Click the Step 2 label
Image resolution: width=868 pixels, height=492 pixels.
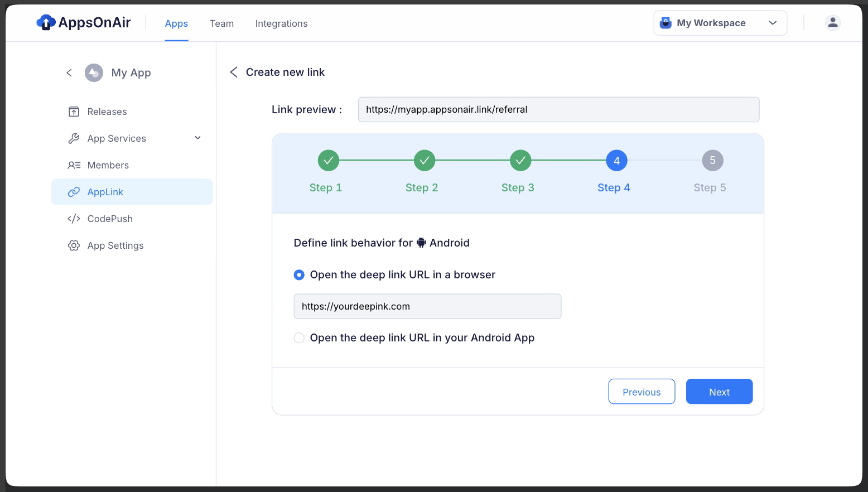coord(422,187)
